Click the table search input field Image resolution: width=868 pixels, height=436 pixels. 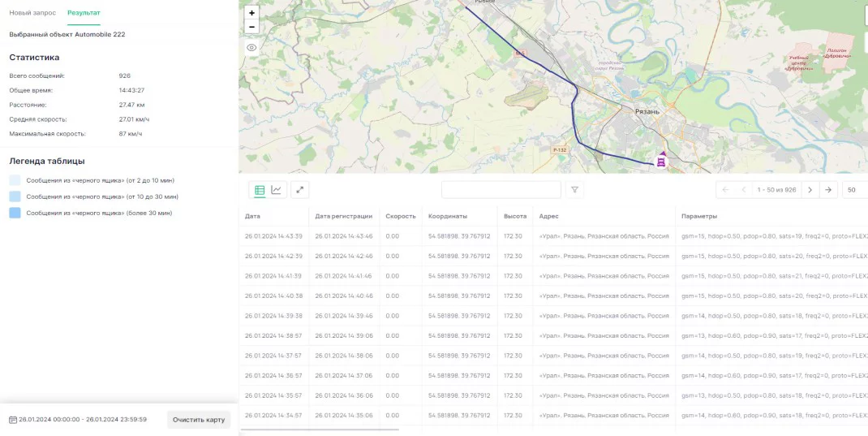[x=501, y=190]
